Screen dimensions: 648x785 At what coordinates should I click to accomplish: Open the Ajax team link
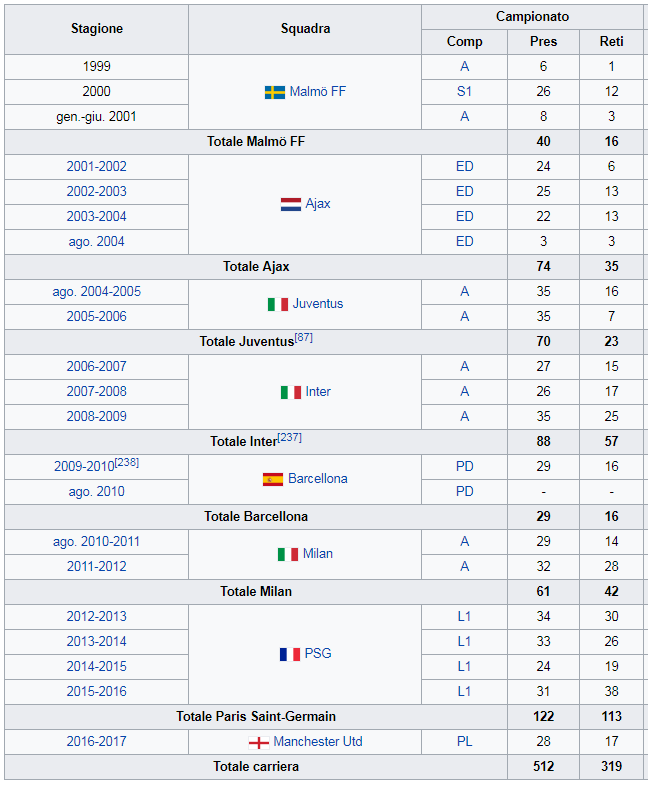pyautogui.click(x=318, y=204)
